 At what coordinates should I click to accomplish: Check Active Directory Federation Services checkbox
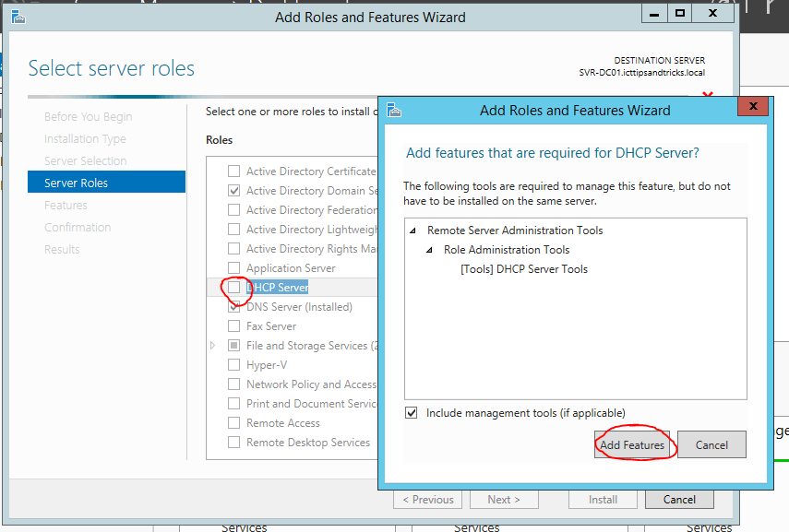(x=234, y=209)
